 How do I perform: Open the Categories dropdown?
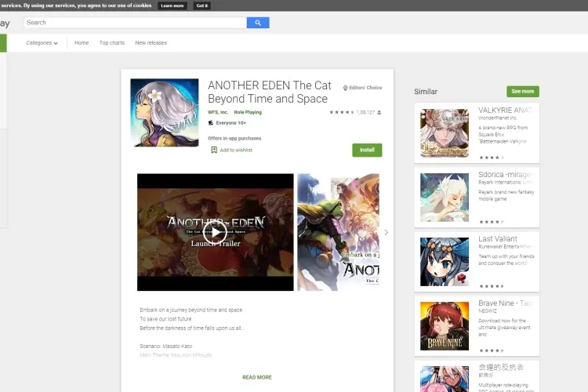click(x=42, y=43)
